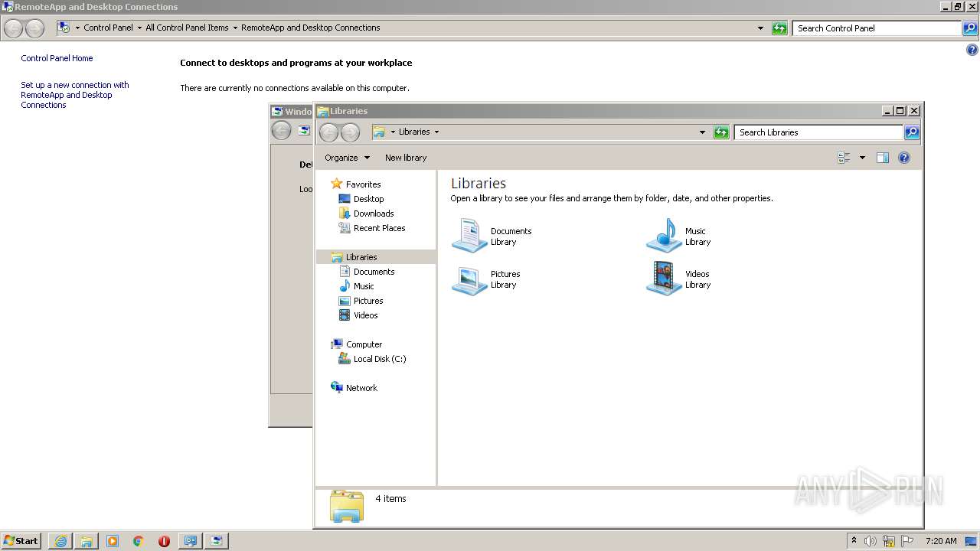Launch Google Chrome from the taskbar
The height and width of the screenshot is (551, 980).
click(139, 541)
